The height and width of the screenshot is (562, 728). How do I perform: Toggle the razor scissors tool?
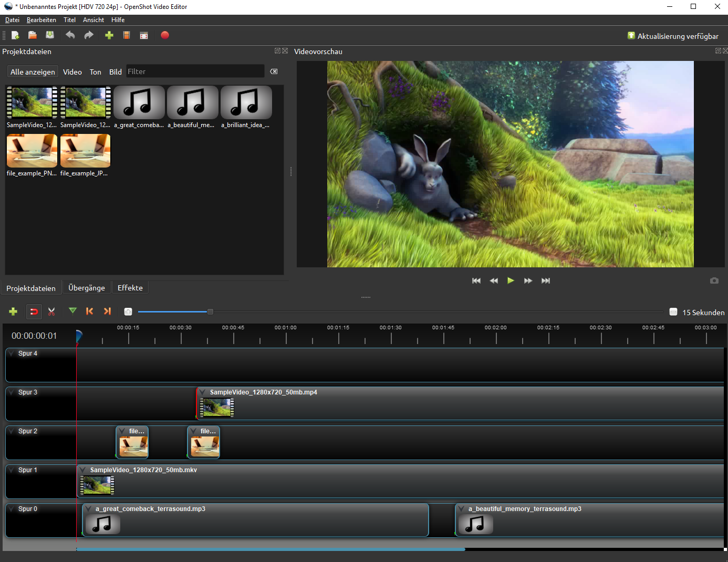(x=51, y=311)
